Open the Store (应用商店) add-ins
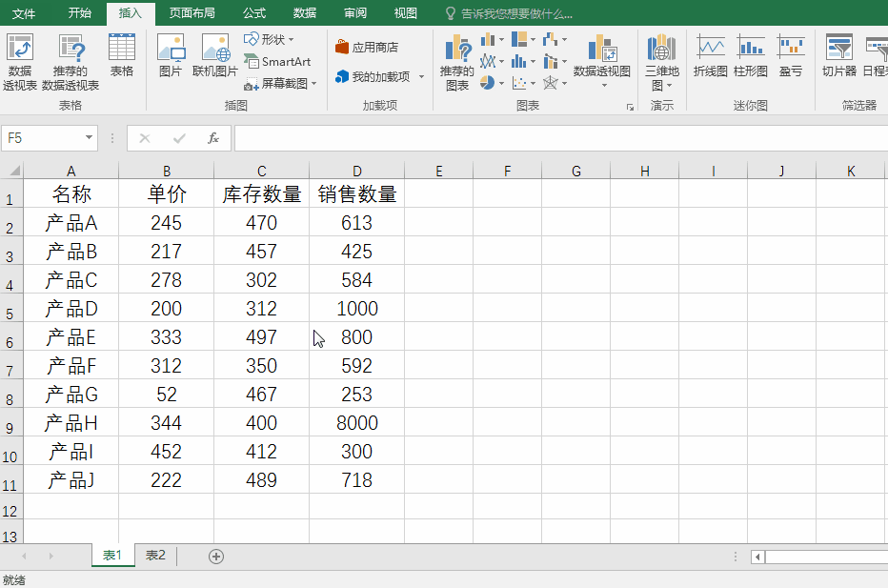This screenshot has width=888, height=588. point(367,47)
